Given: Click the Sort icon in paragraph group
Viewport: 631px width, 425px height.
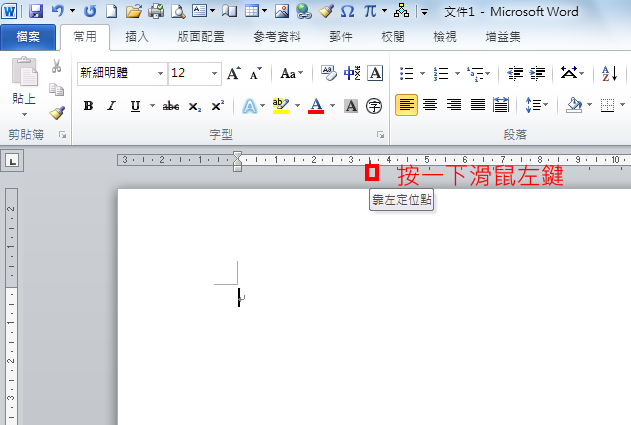Looking at the screenshot, I should pos(608,73).
